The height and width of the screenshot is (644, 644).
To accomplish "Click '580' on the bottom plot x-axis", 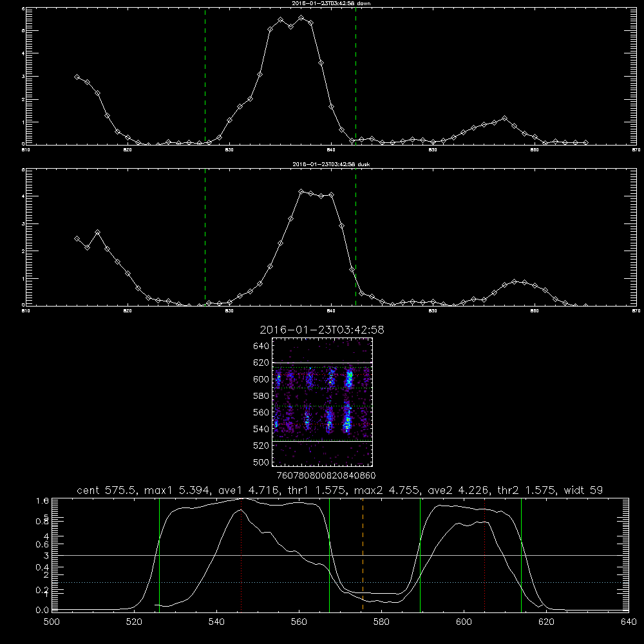I will click(381, 622).
